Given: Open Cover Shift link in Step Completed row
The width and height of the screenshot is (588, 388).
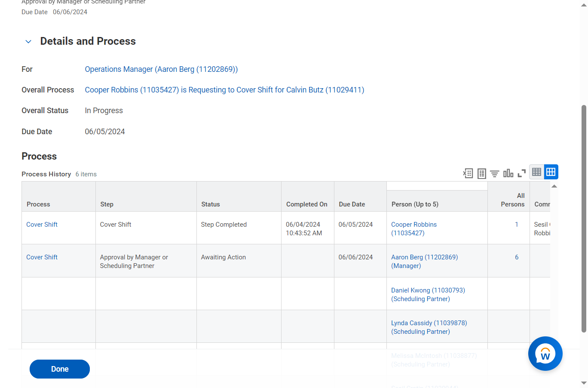Looking at the screenshot, I should (x=42, y=225).
